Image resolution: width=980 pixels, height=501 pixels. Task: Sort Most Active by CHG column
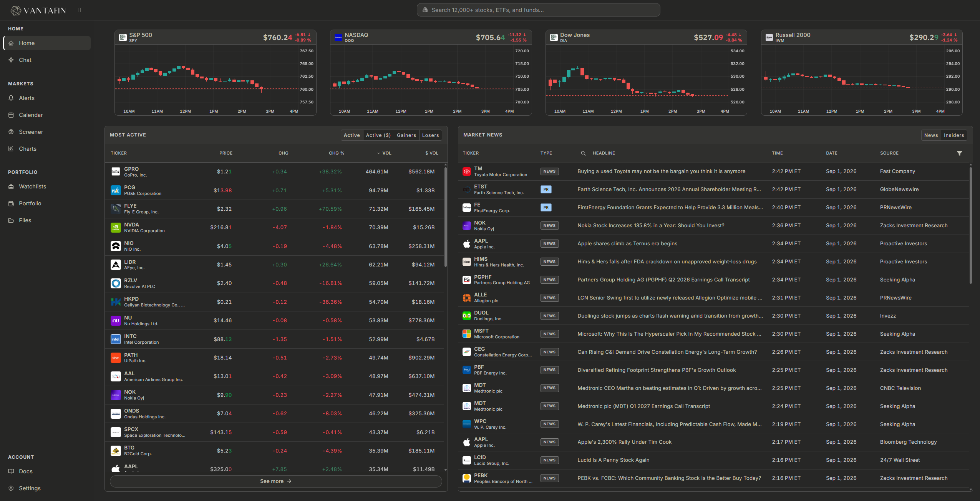(x=283, y=153)
